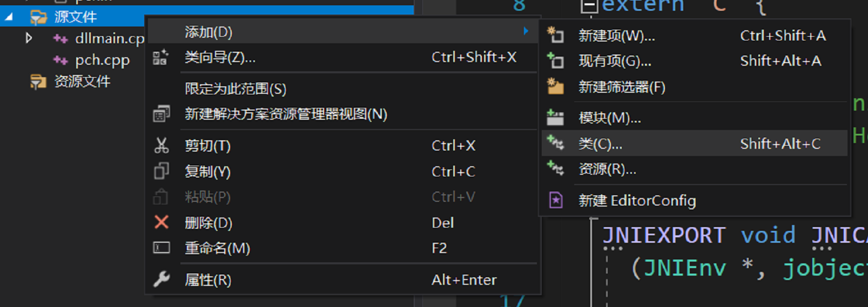
Task: Select 资源(R)... in the submenu
Action: tap(607, 169)
